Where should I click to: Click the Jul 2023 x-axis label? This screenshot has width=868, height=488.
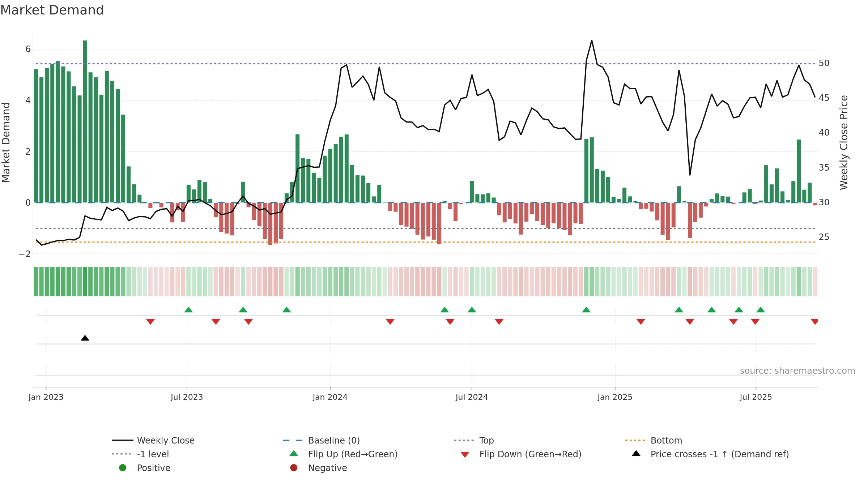pos(187,397)
